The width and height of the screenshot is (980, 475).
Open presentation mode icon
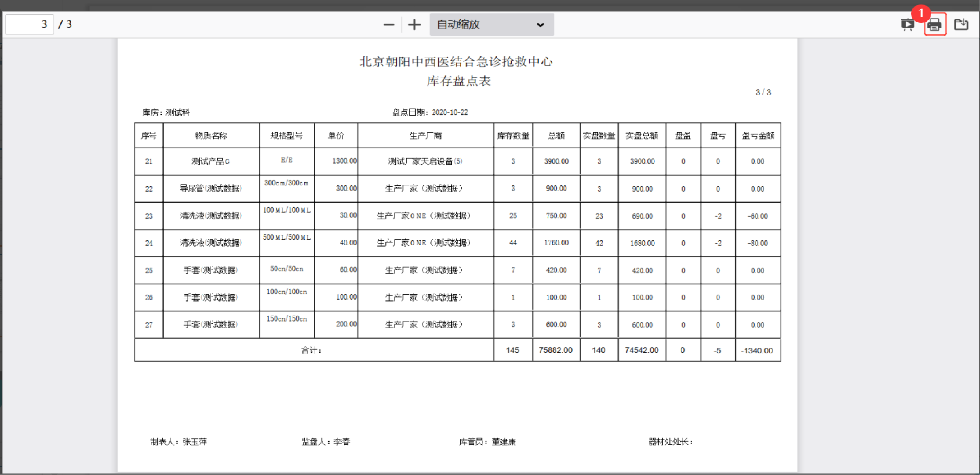(x=907, y=25)
